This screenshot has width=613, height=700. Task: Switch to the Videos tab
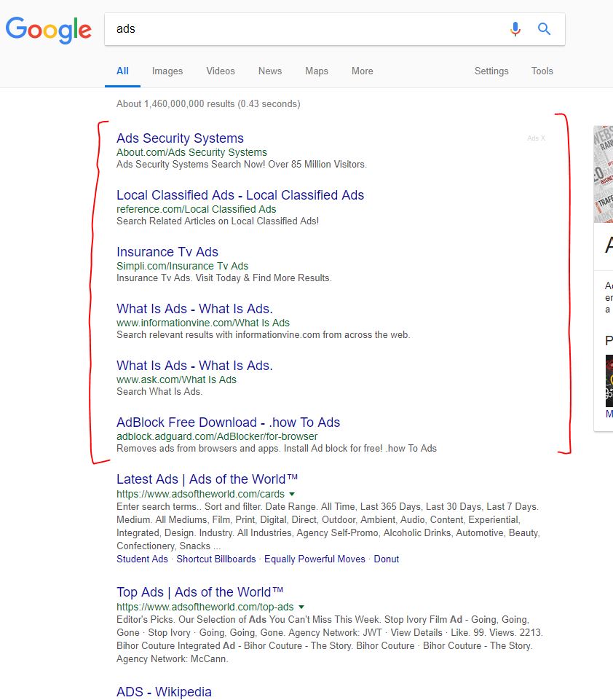coord(221,71)
